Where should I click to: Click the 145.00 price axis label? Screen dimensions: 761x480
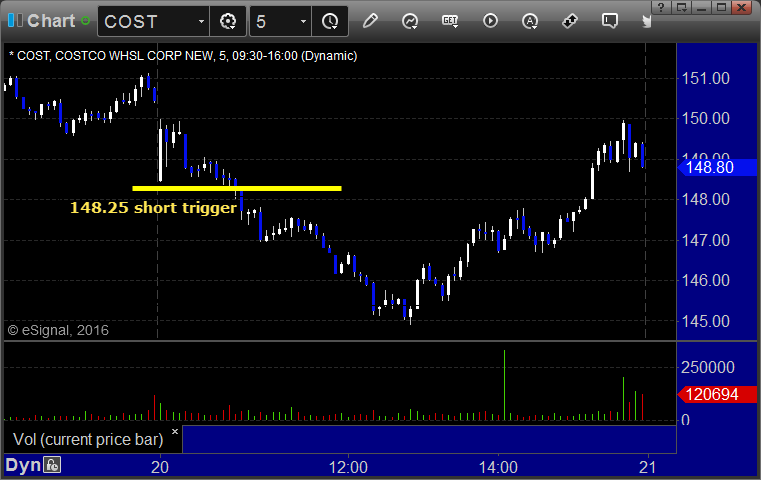pyautogui.click(x=706, y=321)
